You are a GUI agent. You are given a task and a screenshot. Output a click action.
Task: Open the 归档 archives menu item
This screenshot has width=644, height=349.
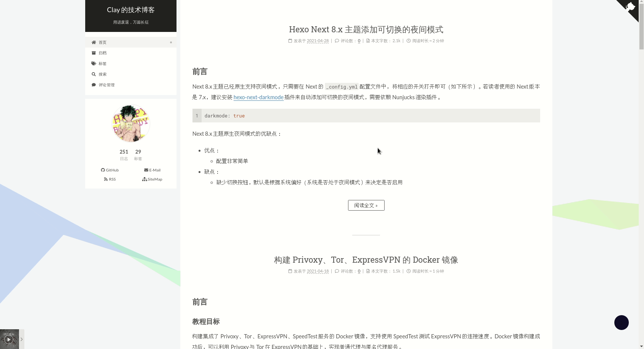[x=103, y=53]
